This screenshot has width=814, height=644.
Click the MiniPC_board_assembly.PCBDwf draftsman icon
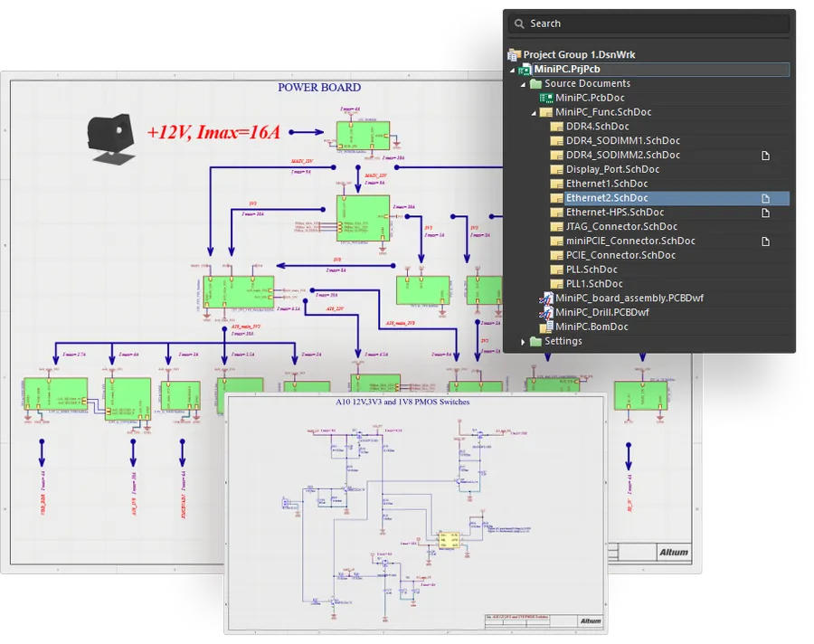click(546, 298)
